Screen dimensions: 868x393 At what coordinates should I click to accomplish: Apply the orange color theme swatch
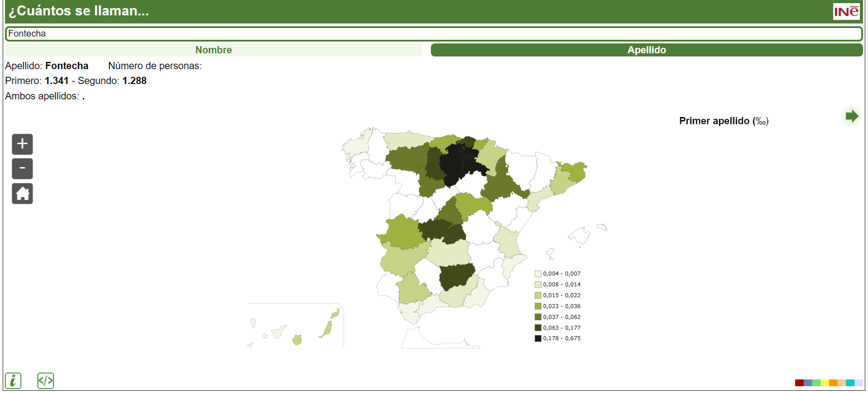click(x=833, y=383)
